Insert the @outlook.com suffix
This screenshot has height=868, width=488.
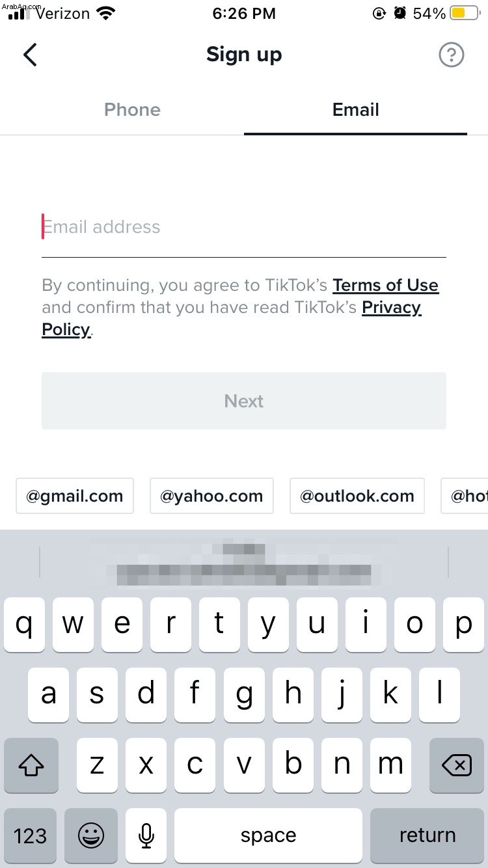click(357, 496)
